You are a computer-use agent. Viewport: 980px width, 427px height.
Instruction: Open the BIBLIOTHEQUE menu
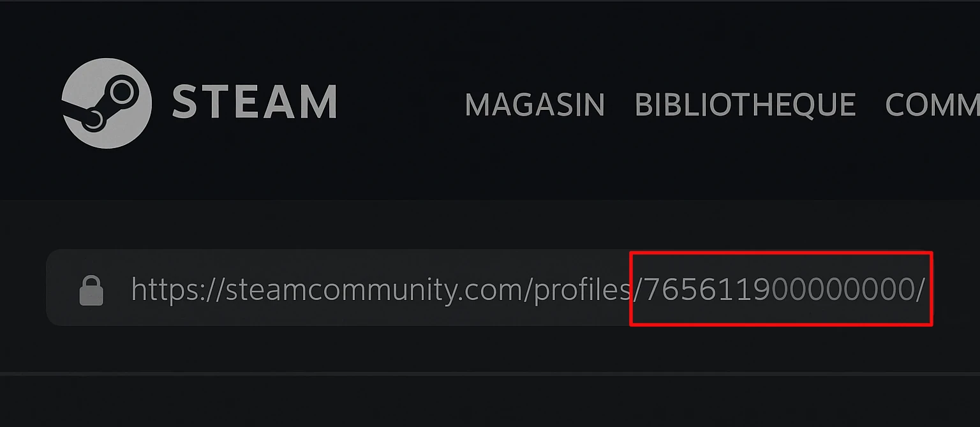click(x=745, y=105)
